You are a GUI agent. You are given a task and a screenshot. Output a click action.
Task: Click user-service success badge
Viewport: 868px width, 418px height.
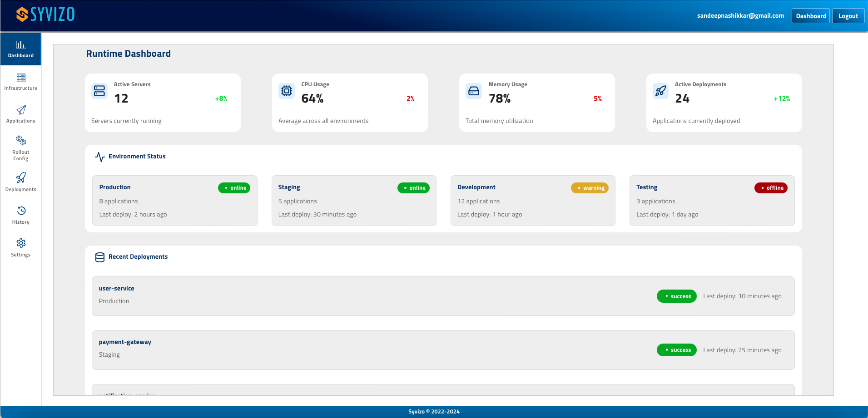(676, 296)
